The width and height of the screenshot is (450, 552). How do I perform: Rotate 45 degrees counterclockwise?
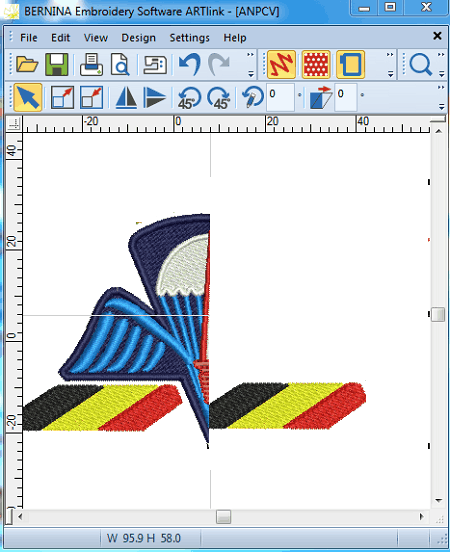click(x=189, y=97)
